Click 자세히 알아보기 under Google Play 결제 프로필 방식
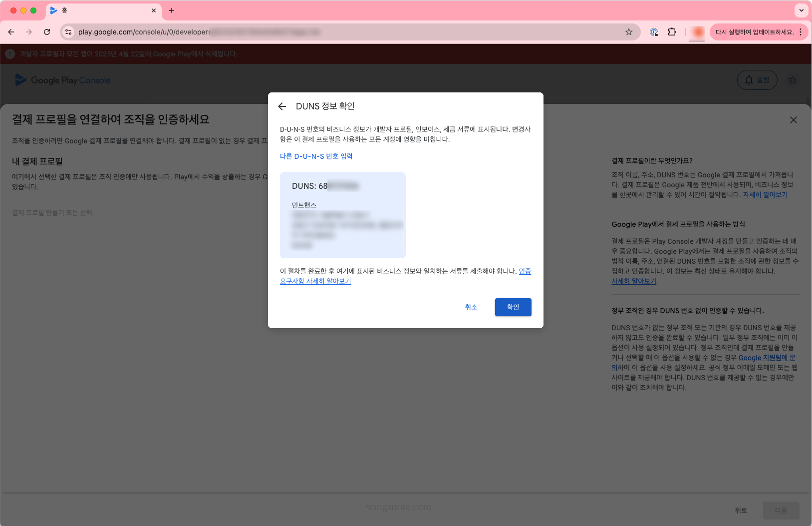 (634, 281)
